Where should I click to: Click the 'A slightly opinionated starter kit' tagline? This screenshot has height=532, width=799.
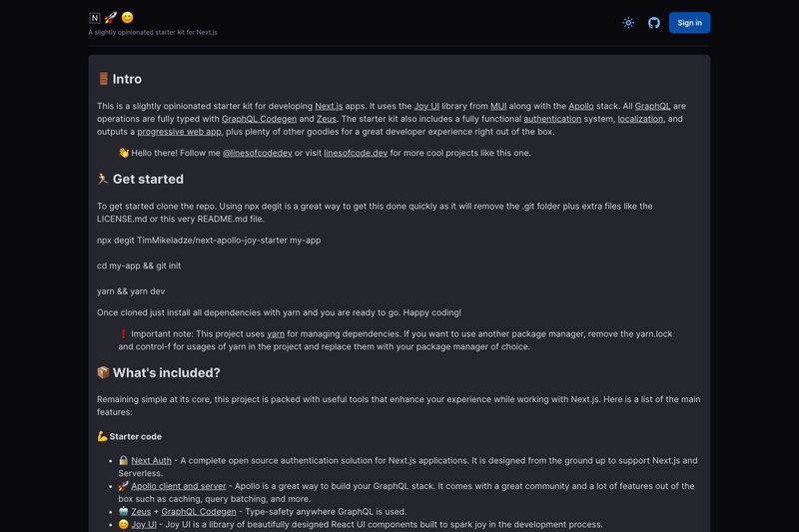[153, 32]
